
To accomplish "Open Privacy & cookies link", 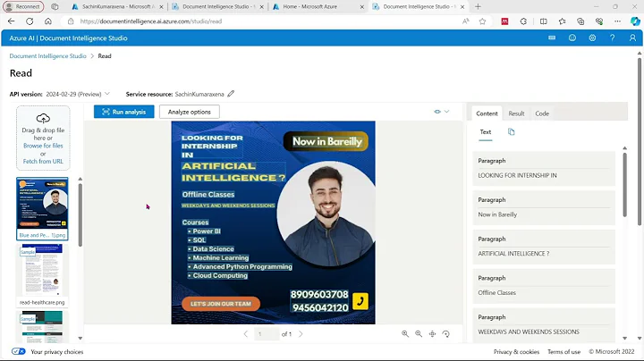I will point(516,351).
